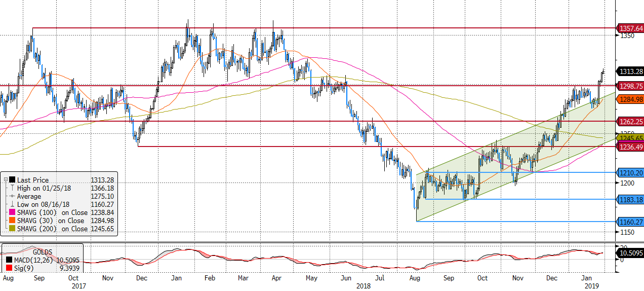Click the 'Apr' date axis label
644x291 pixels.
tap(276, 278)
